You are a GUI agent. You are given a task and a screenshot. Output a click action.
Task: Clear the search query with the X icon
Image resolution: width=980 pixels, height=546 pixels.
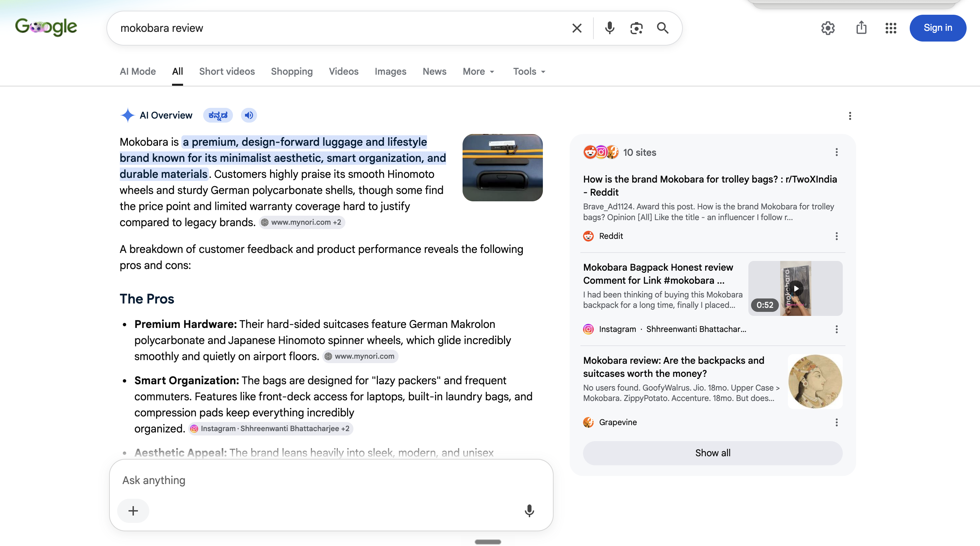point(577,28)
